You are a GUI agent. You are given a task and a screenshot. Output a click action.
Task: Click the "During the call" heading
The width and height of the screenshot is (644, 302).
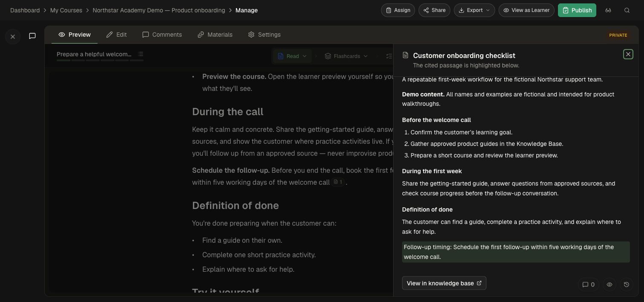(228, 112)
